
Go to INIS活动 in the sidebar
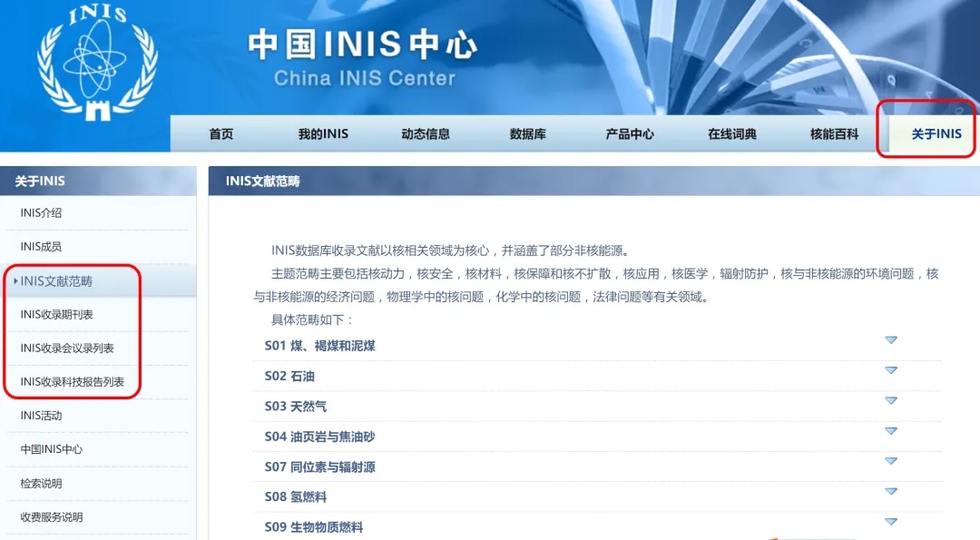tap(41, 416)
